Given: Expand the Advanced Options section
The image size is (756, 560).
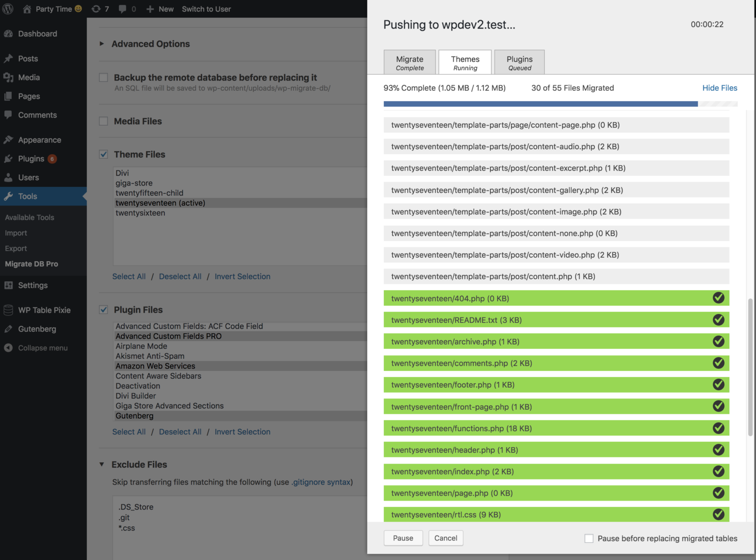Looking at the screenshot, I should [102, 44].
